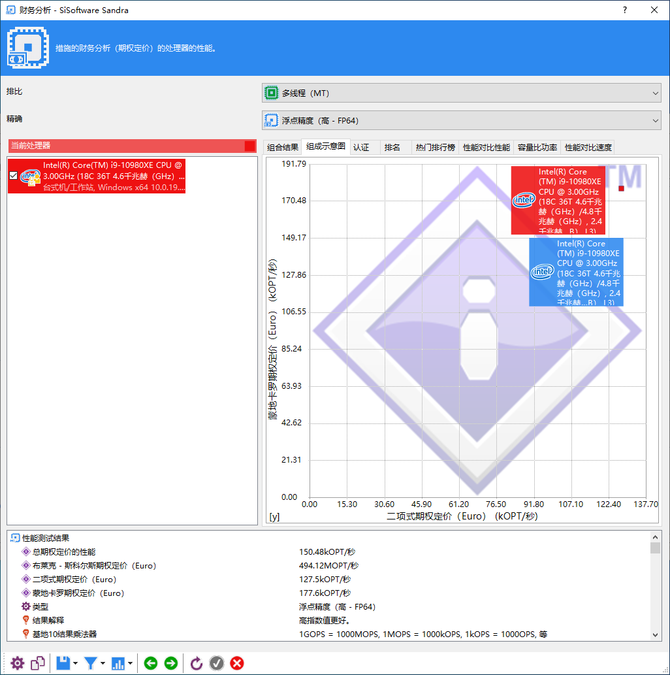Open the options gear in bottom toolbar
Screen dimensions: 670x675
(17, 663)
